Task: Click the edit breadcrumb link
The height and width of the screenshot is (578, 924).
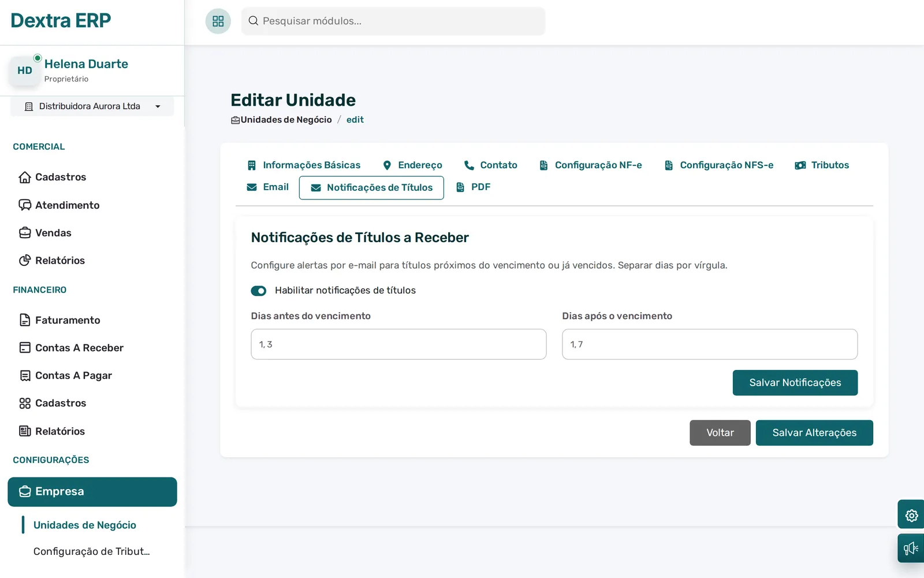Action: [x=355, y=120]
